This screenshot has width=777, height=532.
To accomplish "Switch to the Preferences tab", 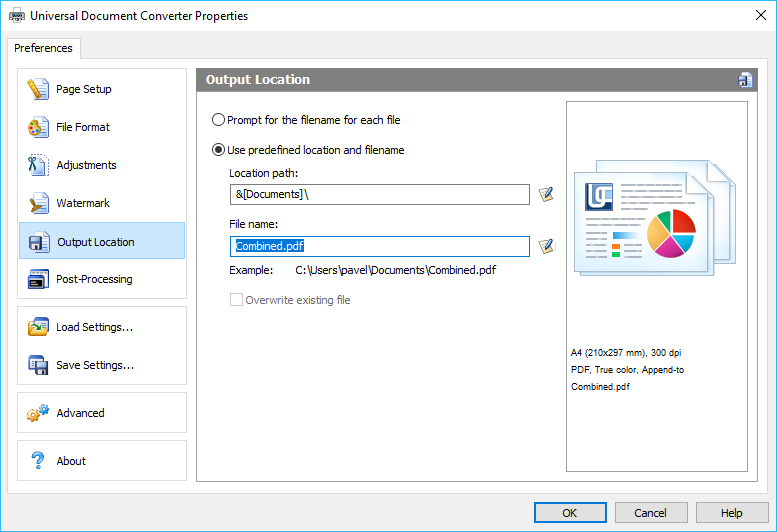I will pos(43,48).
